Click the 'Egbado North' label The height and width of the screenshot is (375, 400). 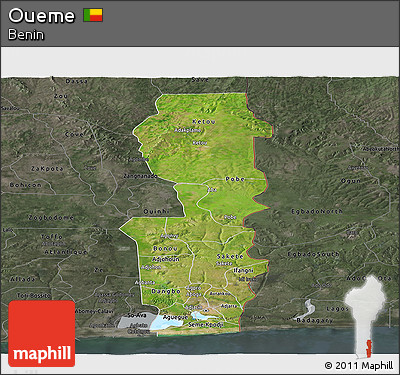(317, 211)
